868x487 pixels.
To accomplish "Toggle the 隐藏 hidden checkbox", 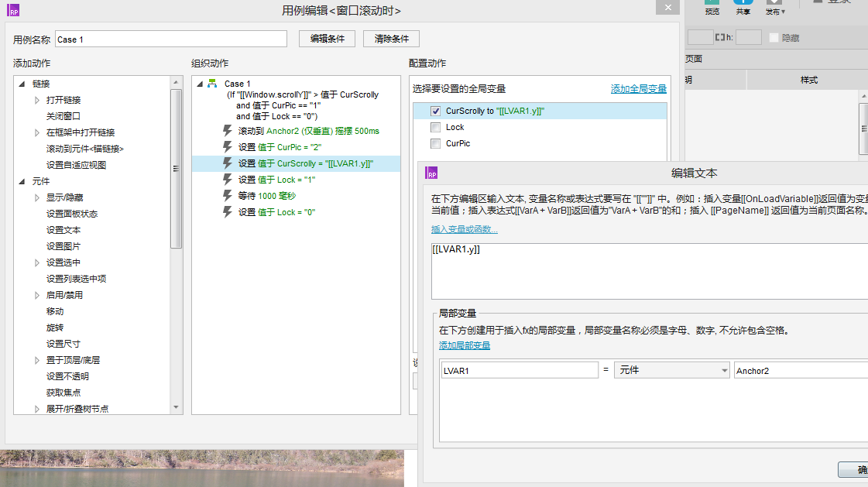I will (x=774, y=38).
